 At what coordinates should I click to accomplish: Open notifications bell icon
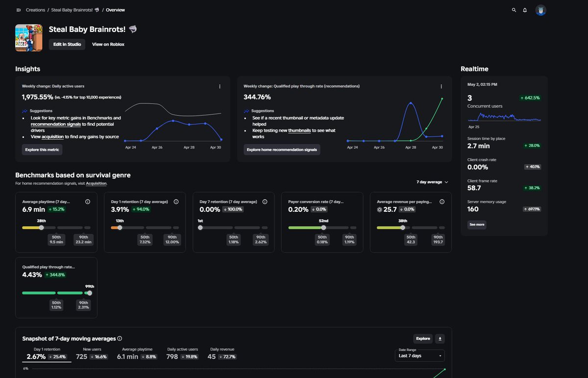pyautogui.click(x=525, y=10)
